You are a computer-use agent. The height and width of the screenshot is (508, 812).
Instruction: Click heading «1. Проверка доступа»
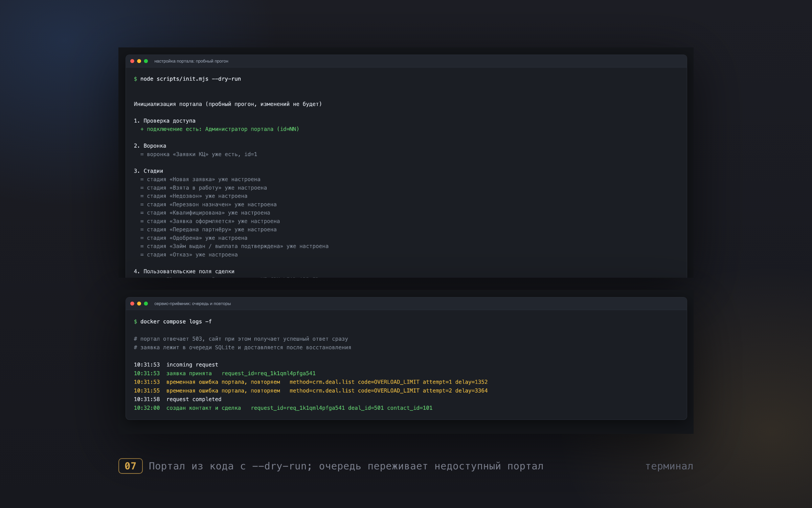tap(164, 121)
